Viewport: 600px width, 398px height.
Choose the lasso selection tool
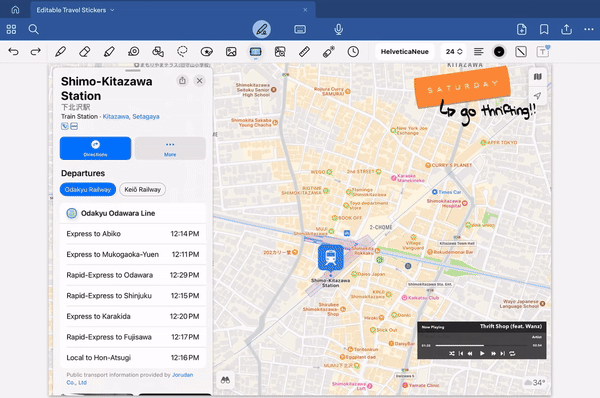182,52
